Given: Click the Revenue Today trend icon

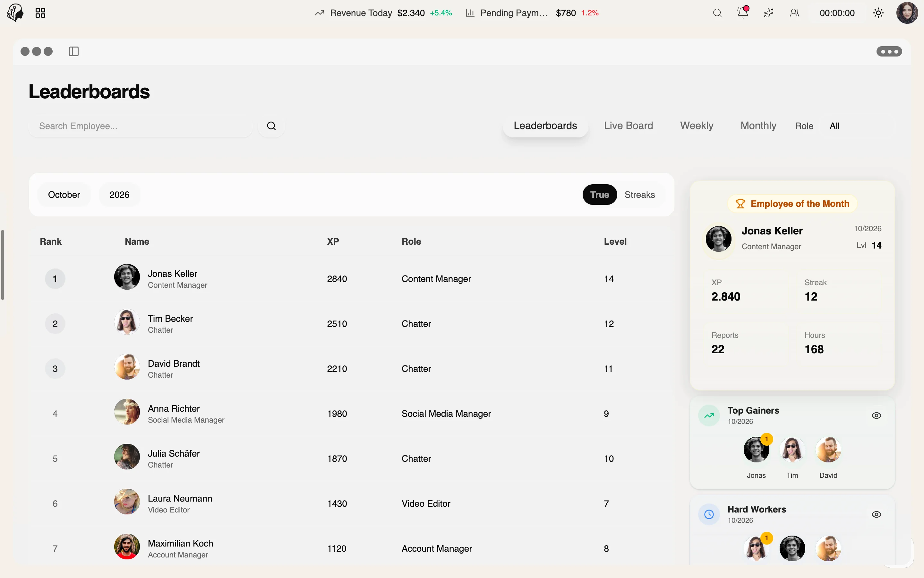Looking at the screenshot, I should tap(320, 13).
